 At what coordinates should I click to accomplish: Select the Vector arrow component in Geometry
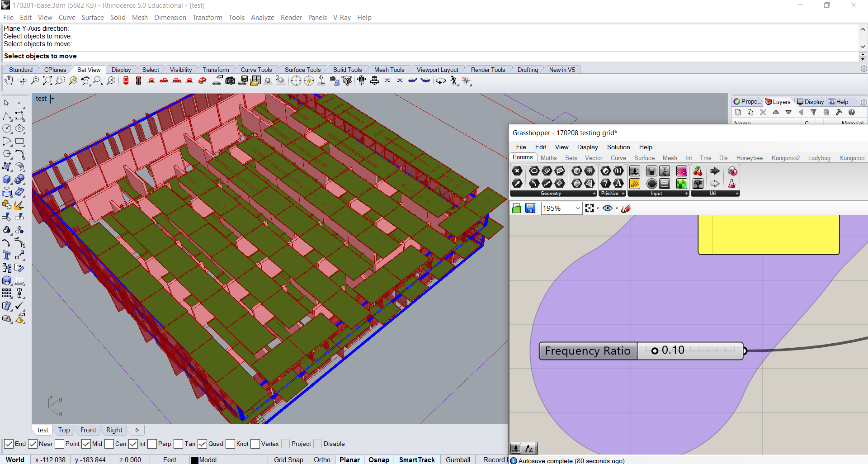[518, 184]
